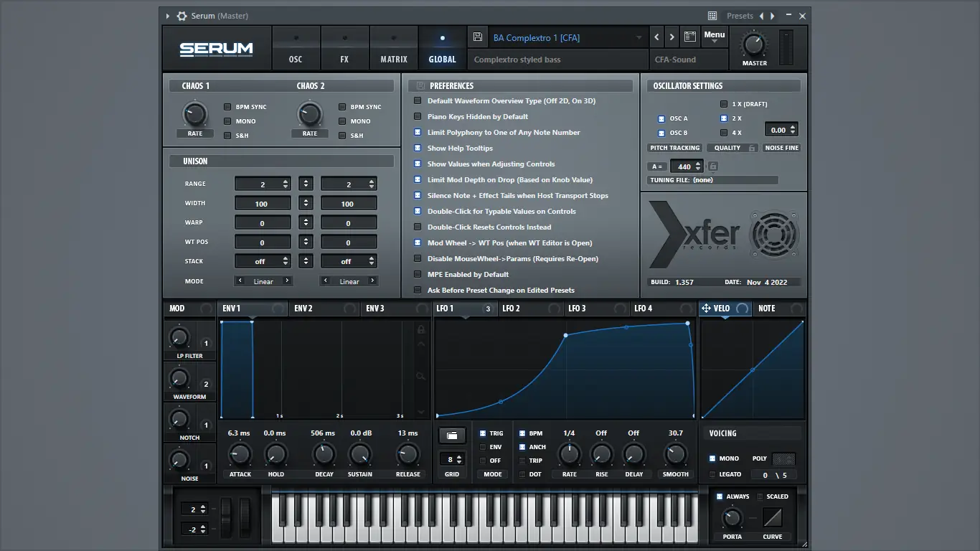
Task: Open the Menu dropdown
Action: pos(714,37)
